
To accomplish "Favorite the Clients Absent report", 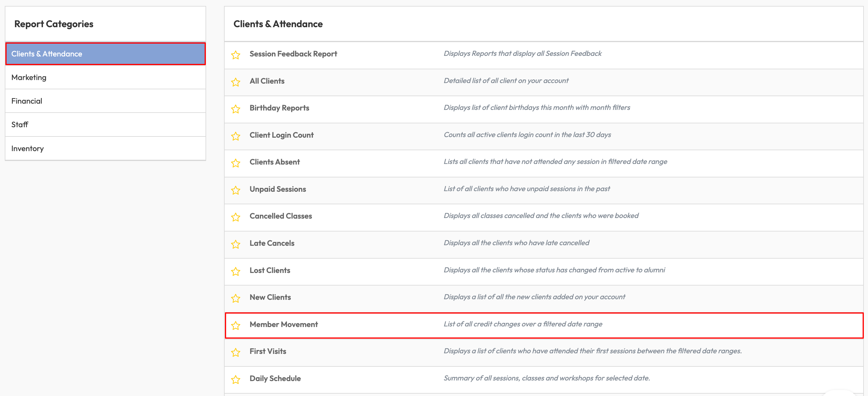I will click(x=236, y=163).
